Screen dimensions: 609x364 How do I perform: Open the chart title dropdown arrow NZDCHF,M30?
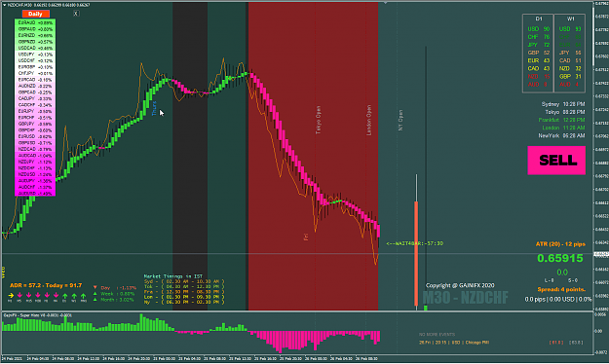[x=4, y=5]
